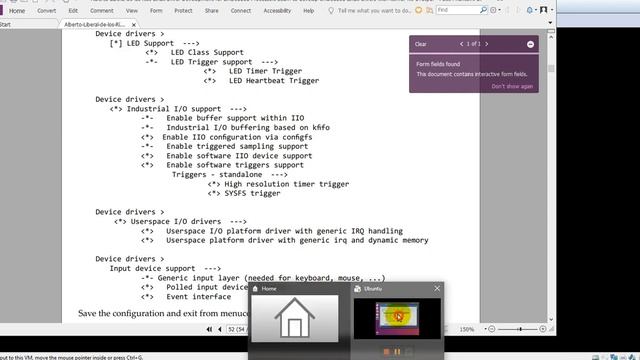Click the 'SYSFS trigger' text
Image resolution: width=640 pixels, height=360 pixels.
pyautogui.click(x=252, y=193)
